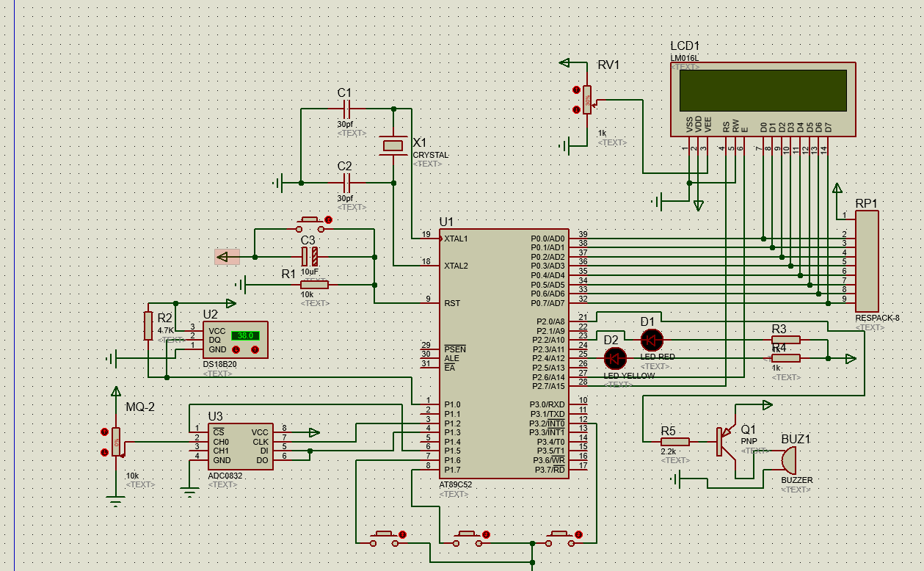Select the ground symbol below MQ-2 potentiometer

114,501
